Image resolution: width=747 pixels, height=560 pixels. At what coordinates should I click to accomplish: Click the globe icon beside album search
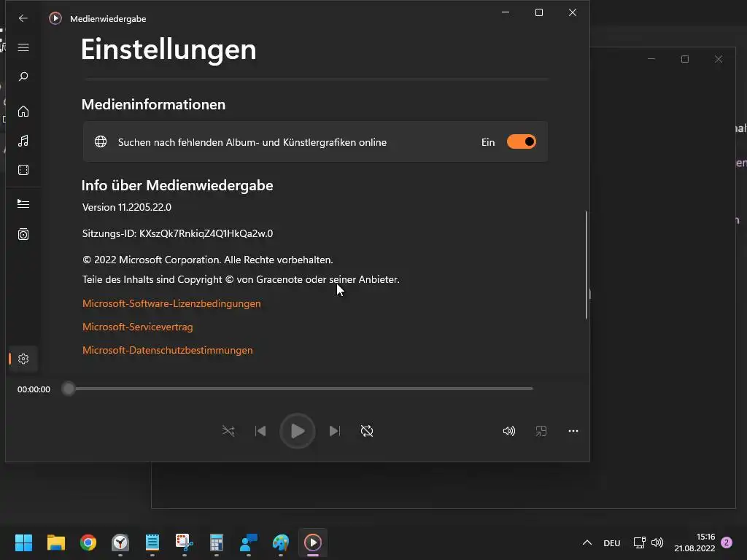tap(101, 142)
